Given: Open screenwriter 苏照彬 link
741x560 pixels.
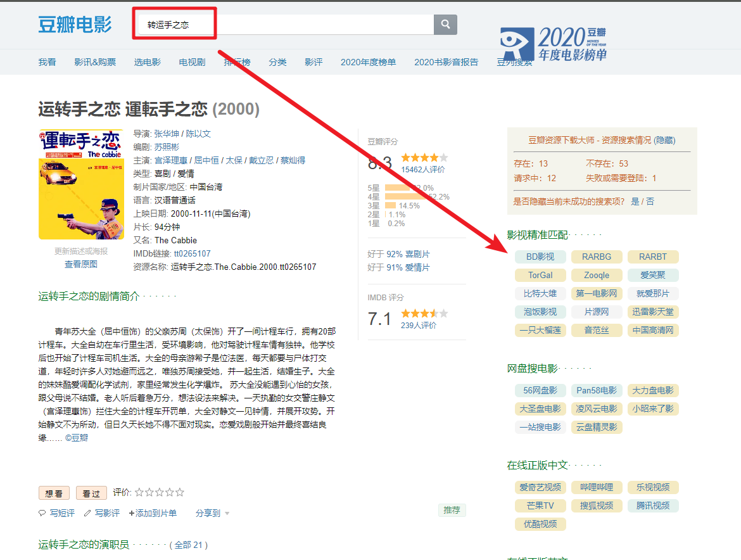Looking at the screenshot, I should pyautogui.click(x=167, y=147).
